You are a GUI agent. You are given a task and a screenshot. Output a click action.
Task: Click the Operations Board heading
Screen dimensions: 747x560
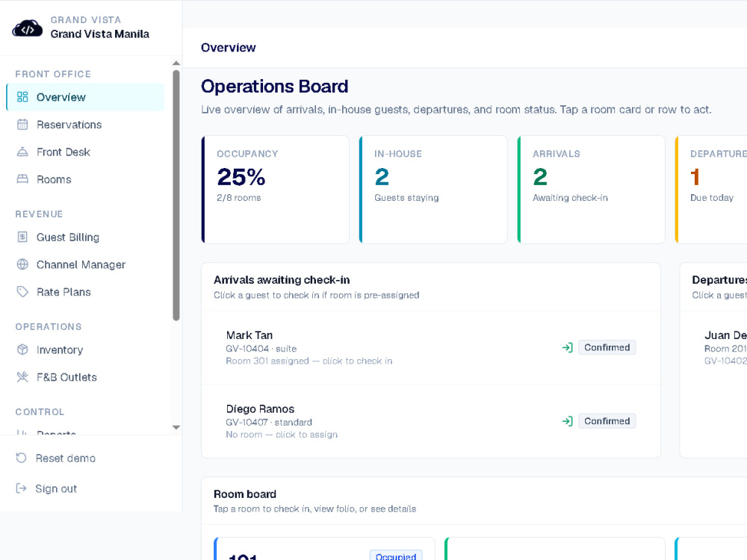pyautogui.click(x=274, y=87)
